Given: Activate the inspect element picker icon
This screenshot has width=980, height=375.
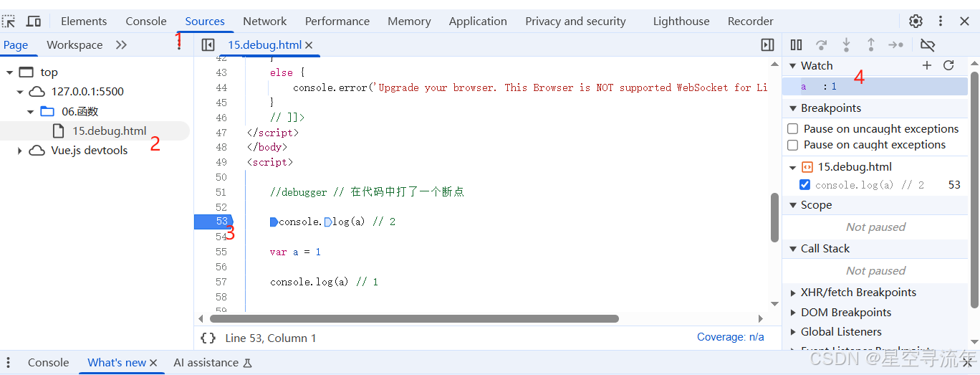Looking at the screenshot, I should pos(9,21).
